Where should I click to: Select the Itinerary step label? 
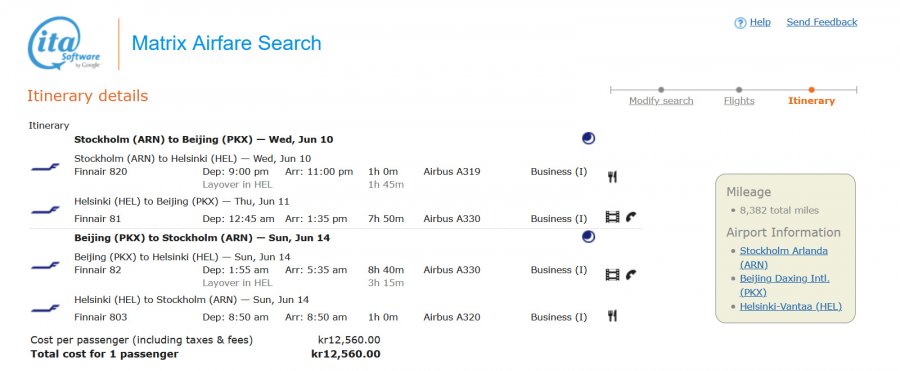(811, 101)
